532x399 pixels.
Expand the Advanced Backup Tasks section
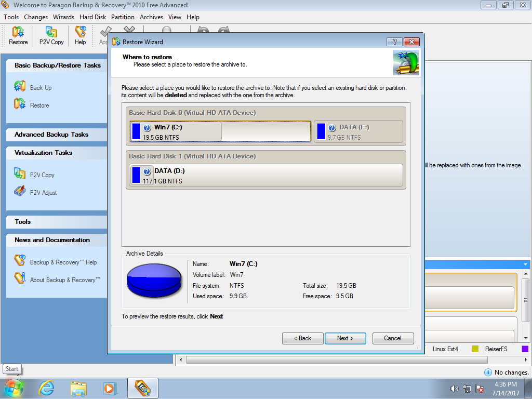pyautogui.click(x=51, y=135)
